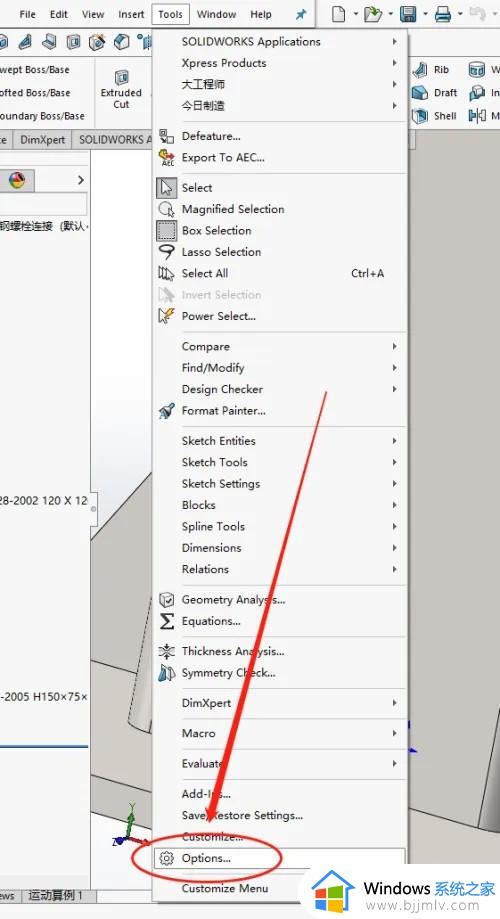The height and width of the screenshot is (919, 500).
Task: Open Symmetry Check tool
Action: (280, 673)
